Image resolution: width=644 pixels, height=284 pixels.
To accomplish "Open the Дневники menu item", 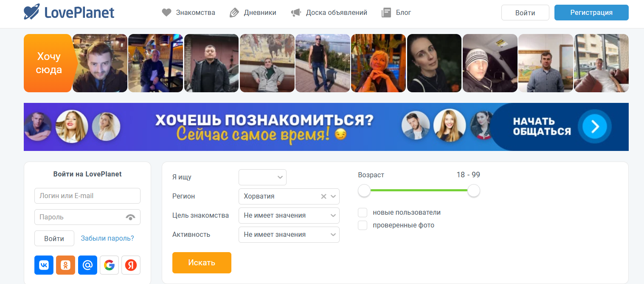I will (x=253, y=13).
